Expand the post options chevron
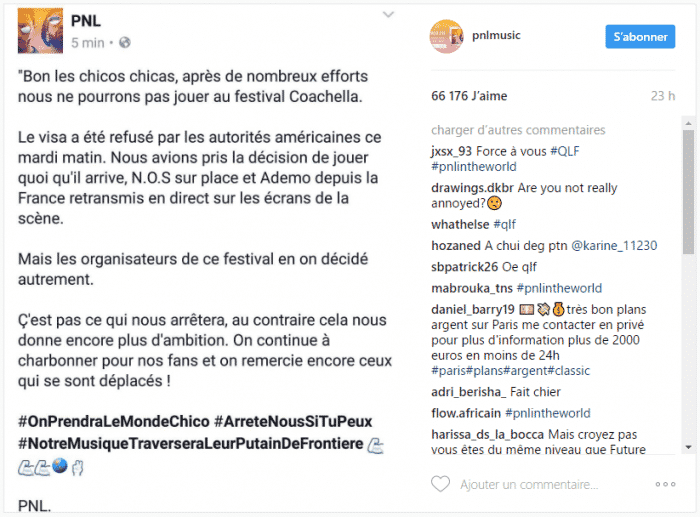 pos(388,15)
